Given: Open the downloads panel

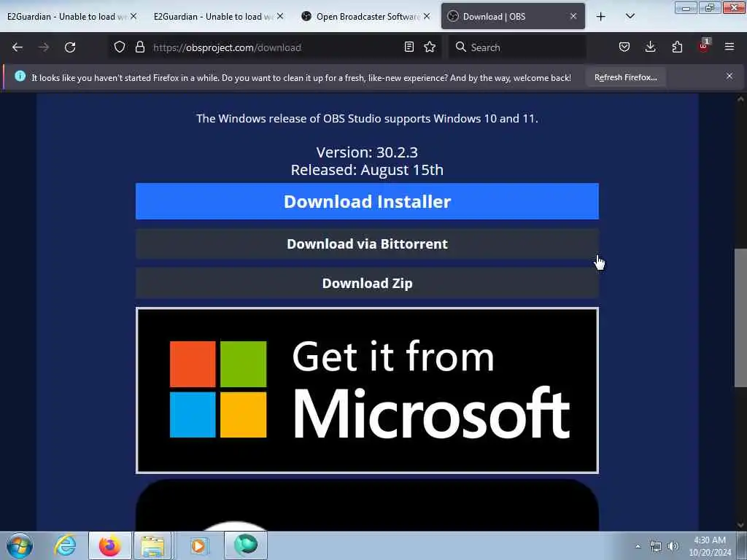Looking at the screenshot, I should pos(650,47).
